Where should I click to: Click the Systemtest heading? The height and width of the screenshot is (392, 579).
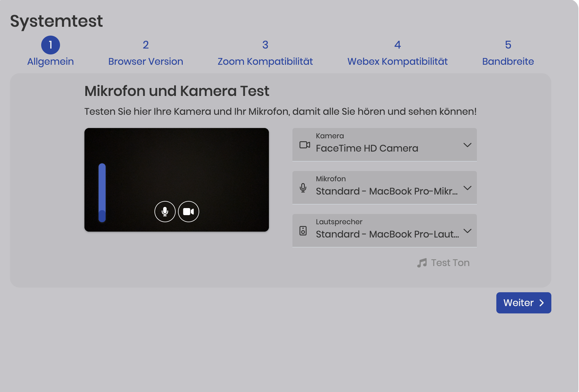tap(56, 21)
